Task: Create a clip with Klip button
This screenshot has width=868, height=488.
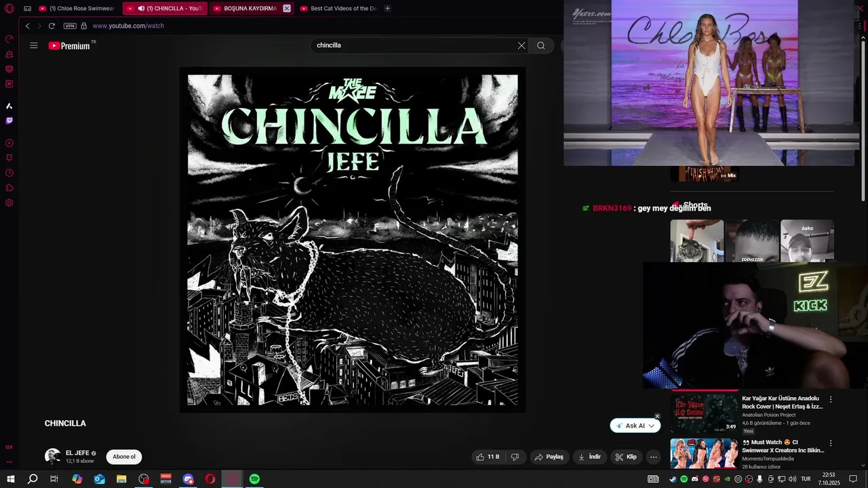Action: coord(626,457)
